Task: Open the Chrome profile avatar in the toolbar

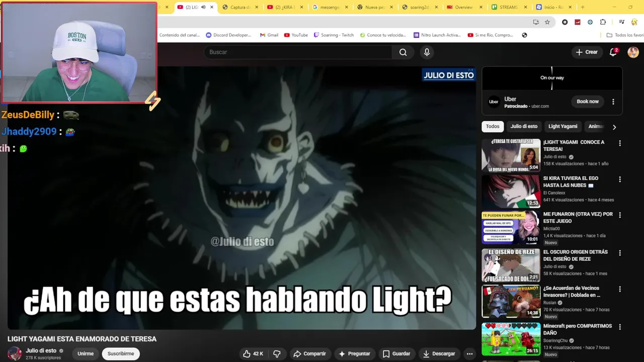Action: (634, 22)
